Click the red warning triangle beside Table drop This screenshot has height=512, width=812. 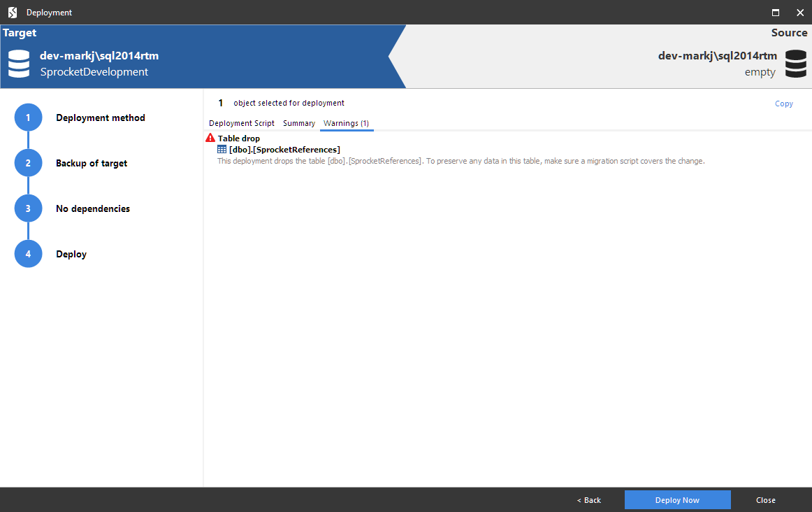(x=210, y=137)
